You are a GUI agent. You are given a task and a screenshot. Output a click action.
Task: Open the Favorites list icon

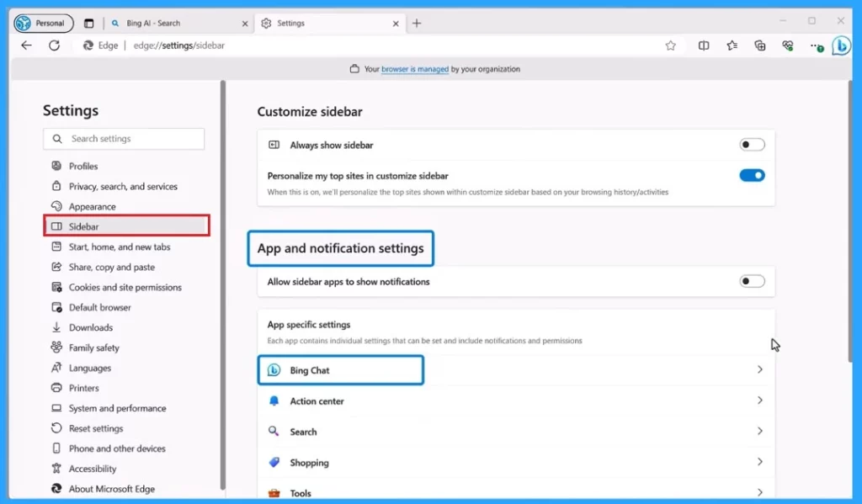pos(732,45)
